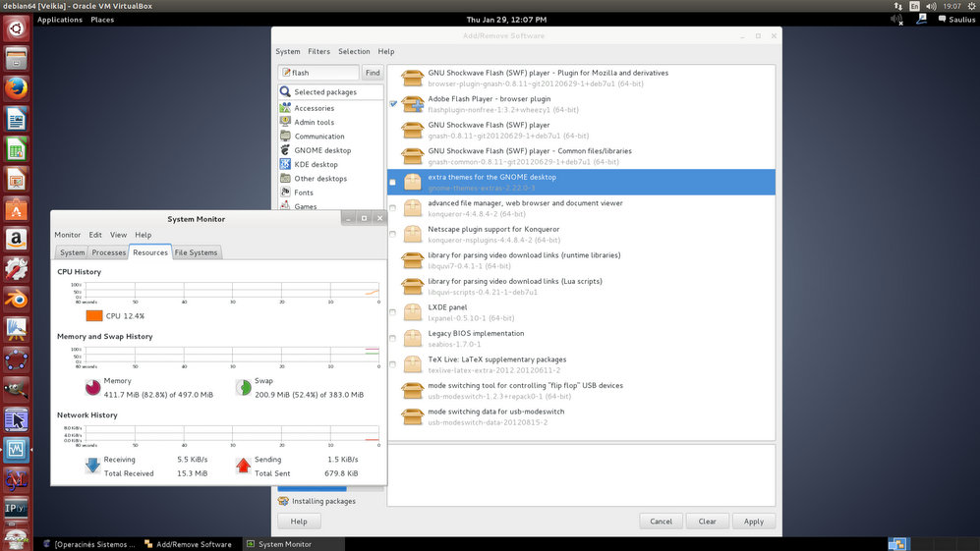
Task: Open the Amazon launcher icon
Action: click(x=16, y=239)
